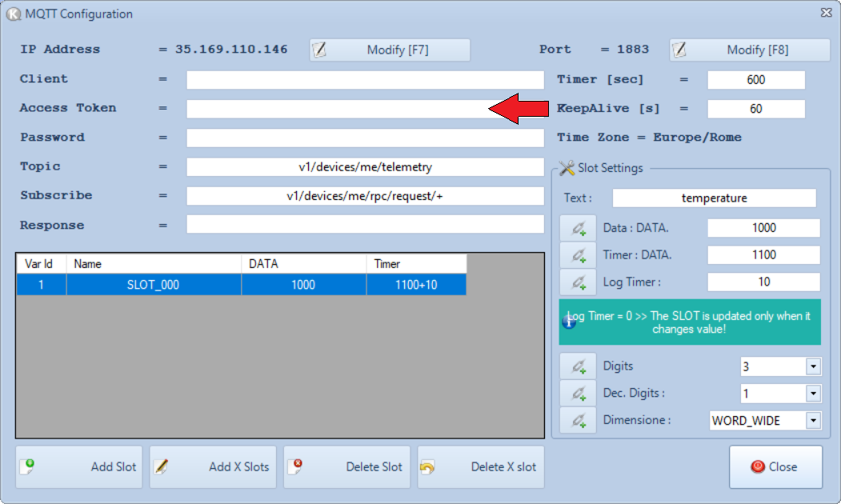Click the Add Slot button
841x504 pixels.
coord(78,467)
